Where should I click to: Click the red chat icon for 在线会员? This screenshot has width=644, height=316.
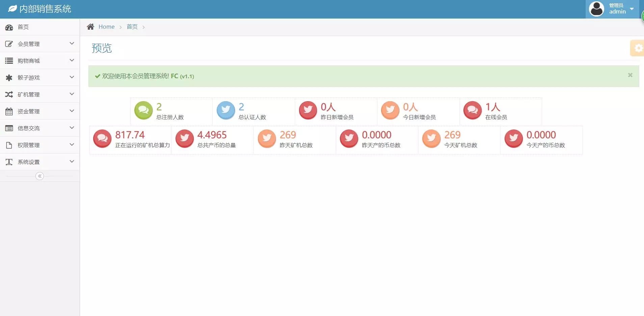[x=473, y=110]
